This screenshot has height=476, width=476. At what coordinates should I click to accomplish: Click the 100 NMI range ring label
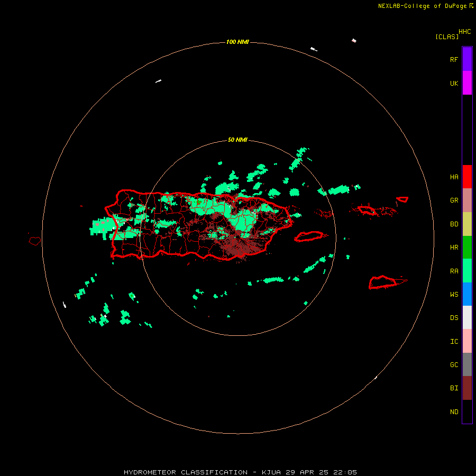click(237, 42)
